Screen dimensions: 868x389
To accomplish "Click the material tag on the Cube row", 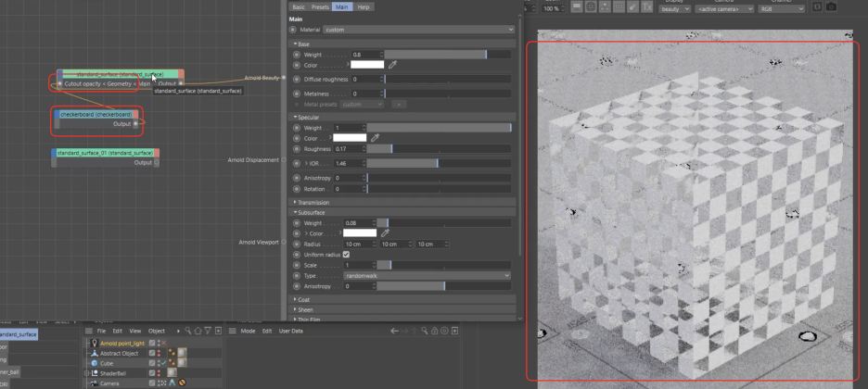I will (182, 363).
